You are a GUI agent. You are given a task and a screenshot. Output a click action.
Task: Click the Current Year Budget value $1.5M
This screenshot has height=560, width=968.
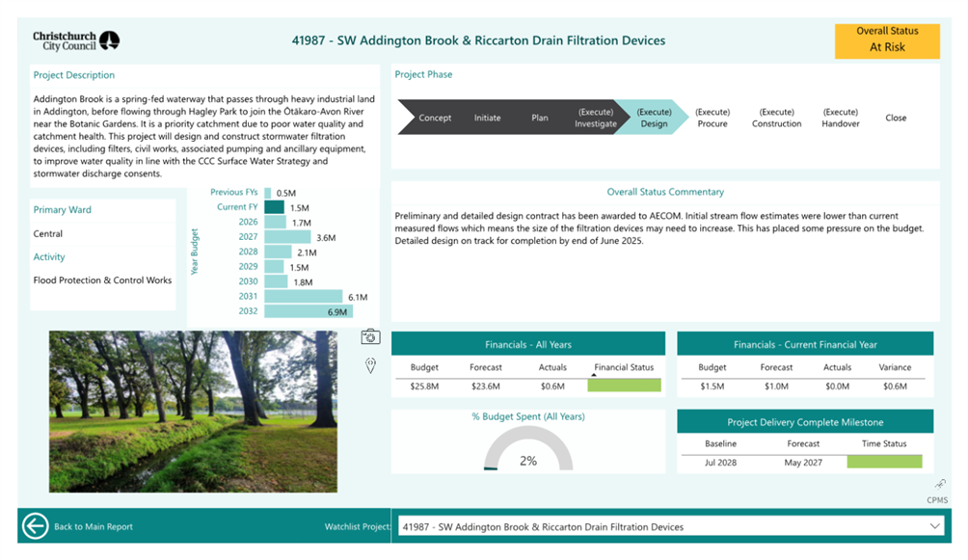pos(712,387)
